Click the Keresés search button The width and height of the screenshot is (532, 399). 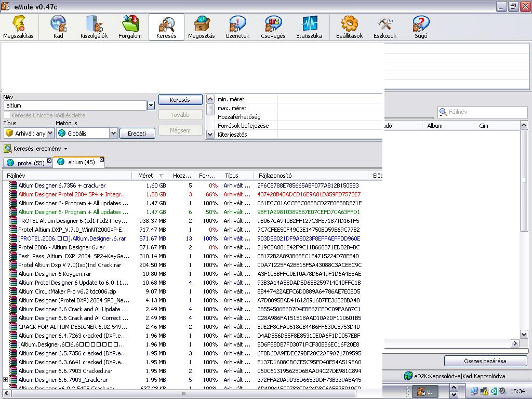click(180, 100)
